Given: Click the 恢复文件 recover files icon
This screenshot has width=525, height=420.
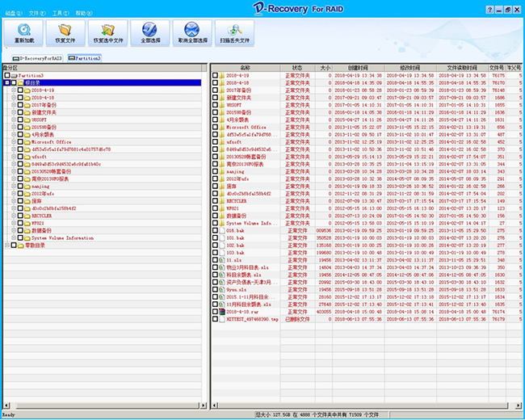Looking at the screenshot, I should 65,30.
